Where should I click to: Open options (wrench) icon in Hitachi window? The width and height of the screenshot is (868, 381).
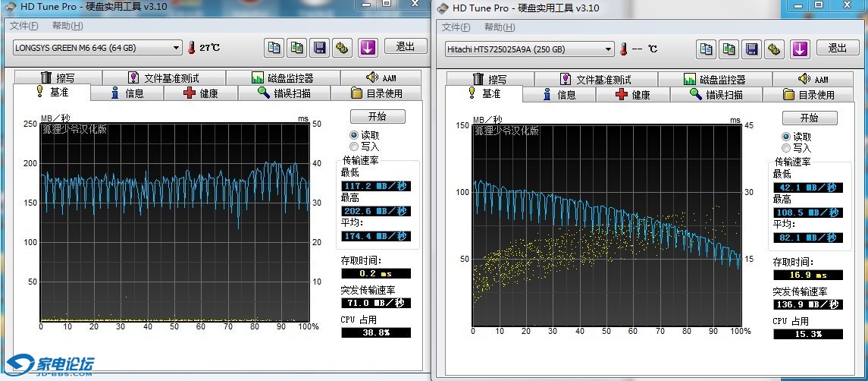tap(774, 49)
